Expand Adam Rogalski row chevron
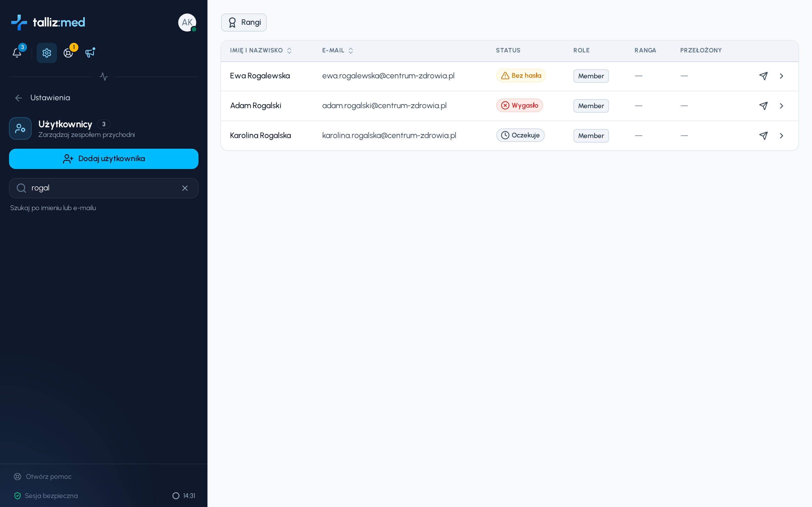The image size is (812, 507). click(x=782, y=106)
